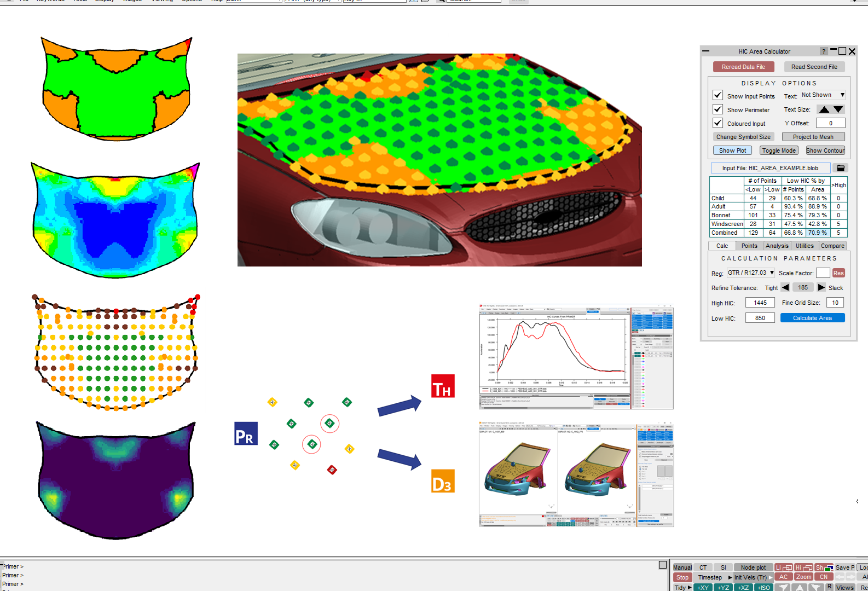868x591 pixels.
Task: Click Show Plot button
Action: pos(732,150)
